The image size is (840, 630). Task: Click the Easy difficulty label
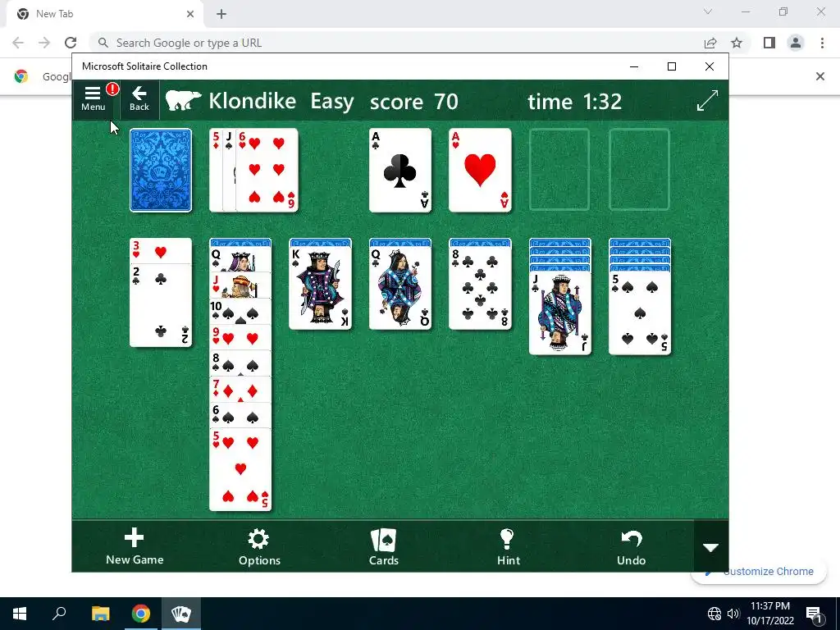pyautogui.click(x=332, y=101)
